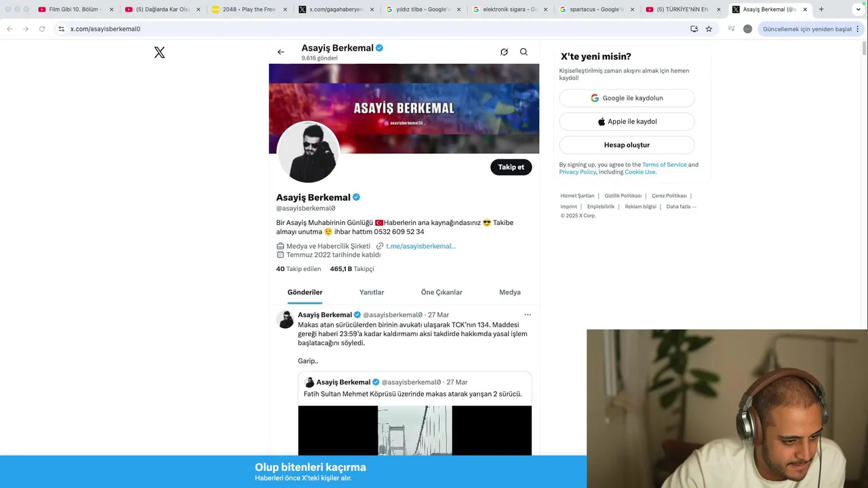Sign up via Google ile kaydolun
868x488 pixels.
pyautogui.click(x=627, y=98)
